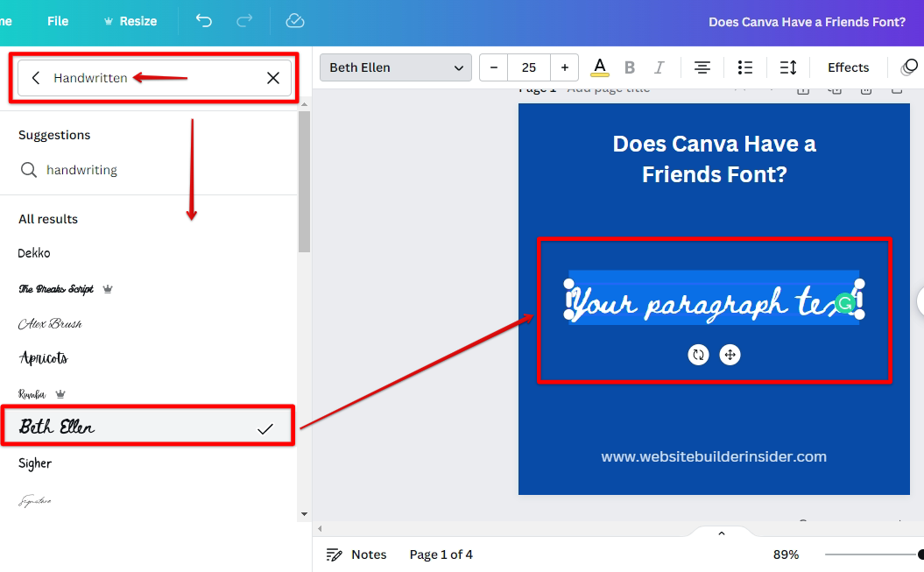Open the text color picker
This screenshot has width=924, height=572.
click(600, 67)
